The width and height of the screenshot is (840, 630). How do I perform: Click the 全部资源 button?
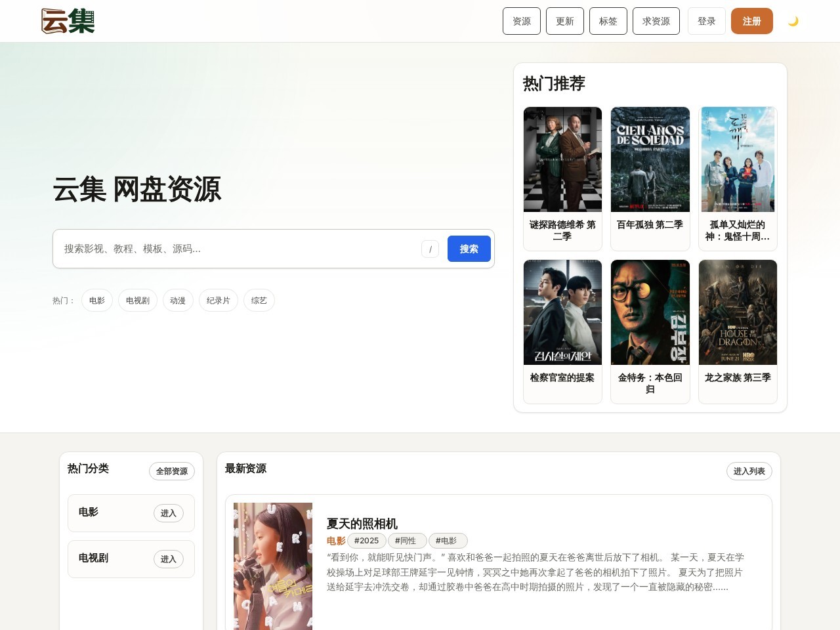click(172, 471)
